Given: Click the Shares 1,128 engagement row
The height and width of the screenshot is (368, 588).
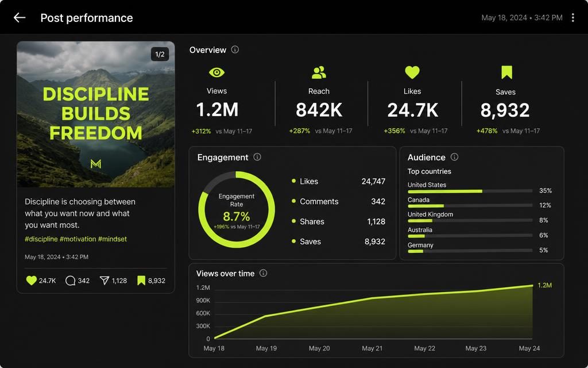Looking at the screenshot, I should pyautogui.click(x=339, y=221).
